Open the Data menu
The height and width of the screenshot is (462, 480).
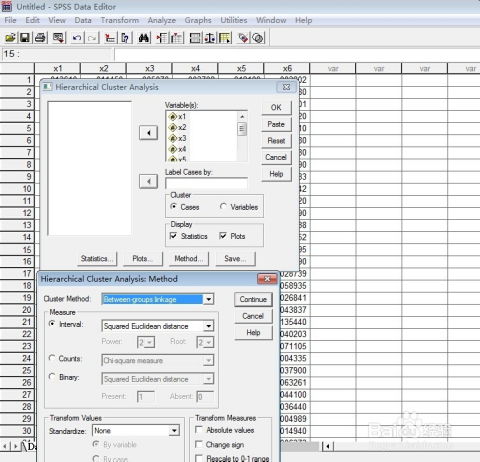click(x=83, y=20)
